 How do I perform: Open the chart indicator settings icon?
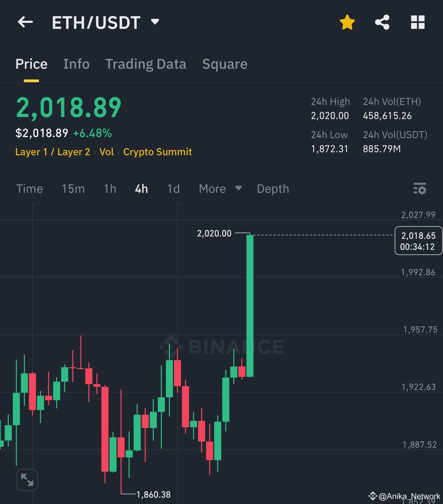click(x=420, y=189)
